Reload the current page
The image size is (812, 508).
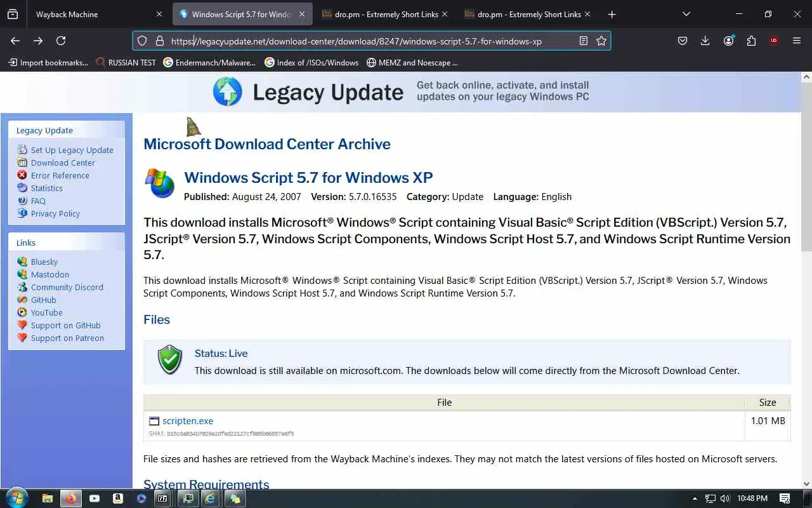pyautogui.click(x=61, y=41)
